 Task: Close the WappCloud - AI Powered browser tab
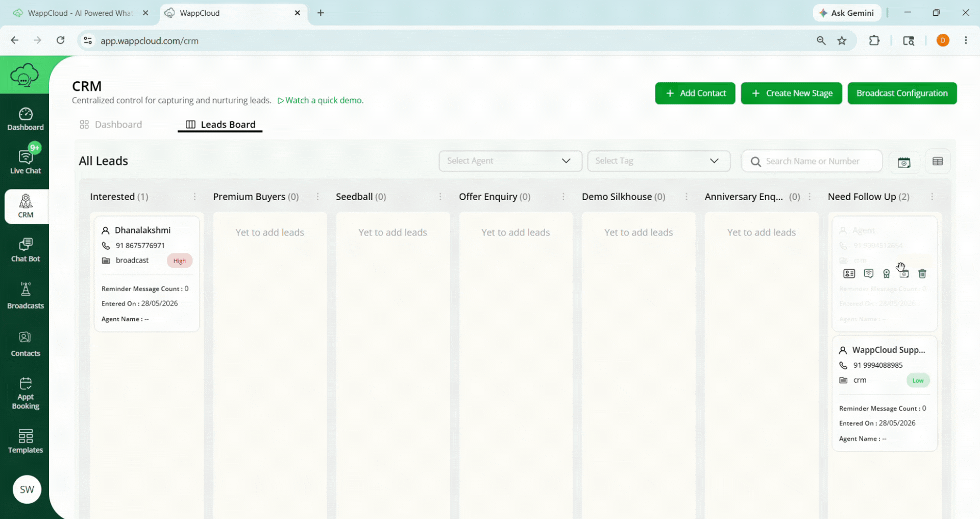(145, 13)
